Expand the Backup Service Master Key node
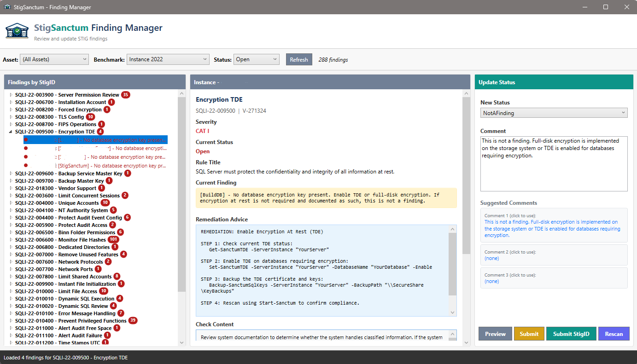The image size is (637, 364). 11,173
